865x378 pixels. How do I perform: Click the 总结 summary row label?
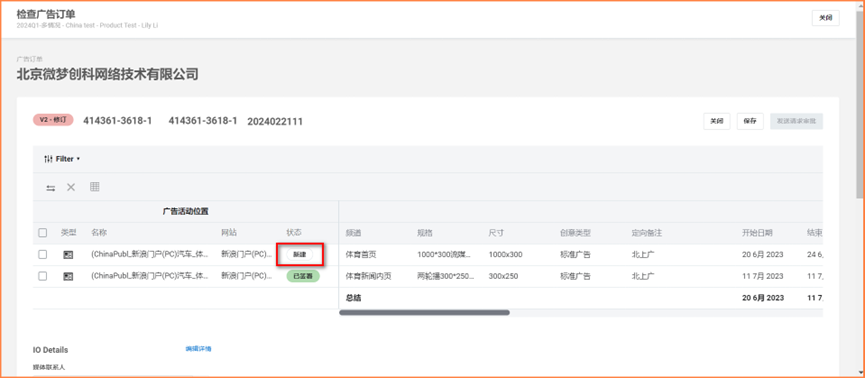tap(354, 298)
